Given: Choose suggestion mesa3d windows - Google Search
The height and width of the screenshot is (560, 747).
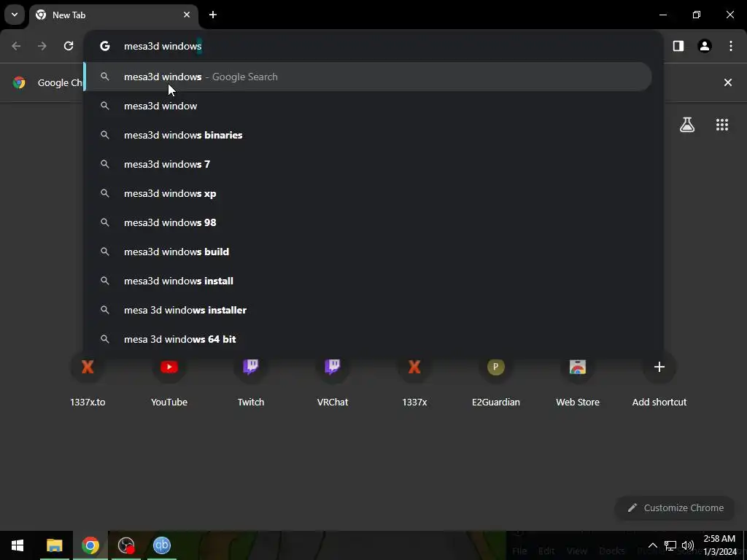Looking at the screenshot, I should click(368, 77).
